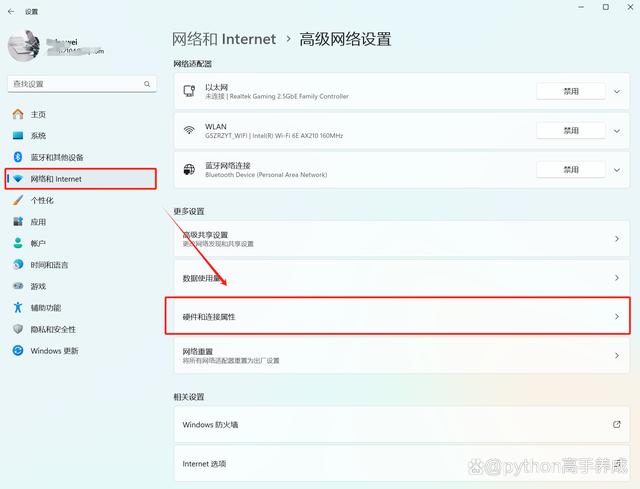This screenshot has height=489, width=640.
Task: Select the 系统 monitor icon in sidebar
Action: click(18, 136)
